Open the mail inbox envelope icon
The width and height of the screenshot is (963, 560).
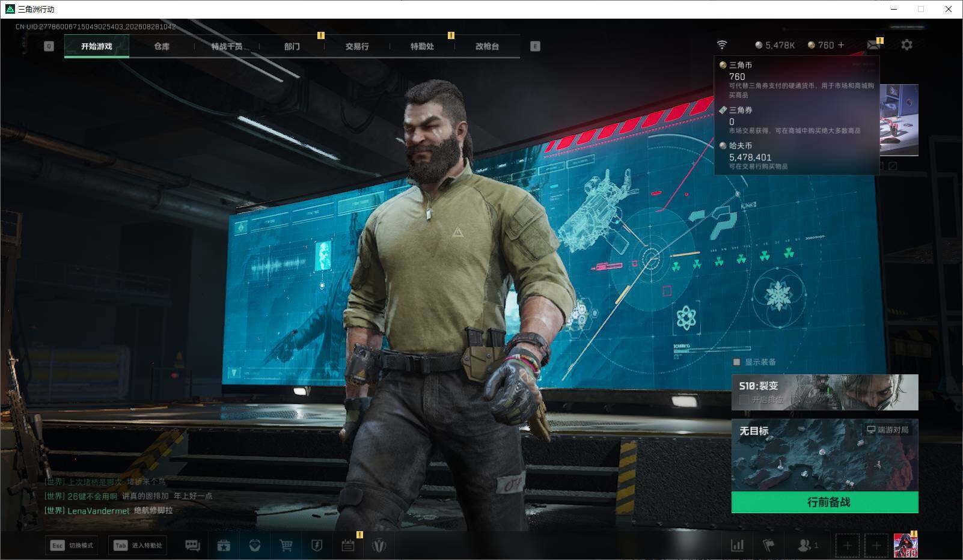(x=873, y=45)
